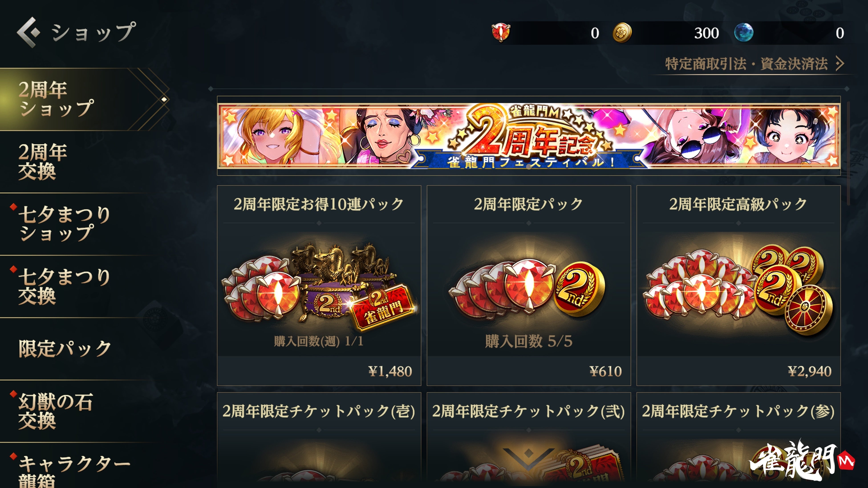Select the 2周年ショップ tab

[x=84, y=99]
